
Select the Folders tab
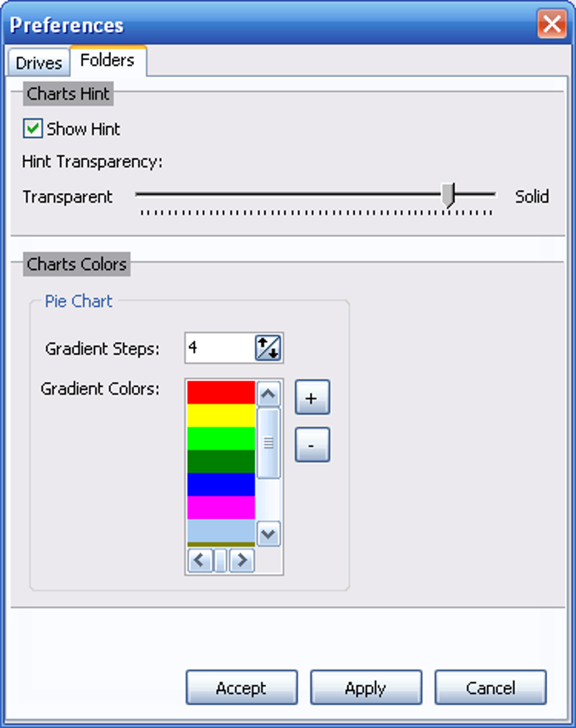point(108,60)
